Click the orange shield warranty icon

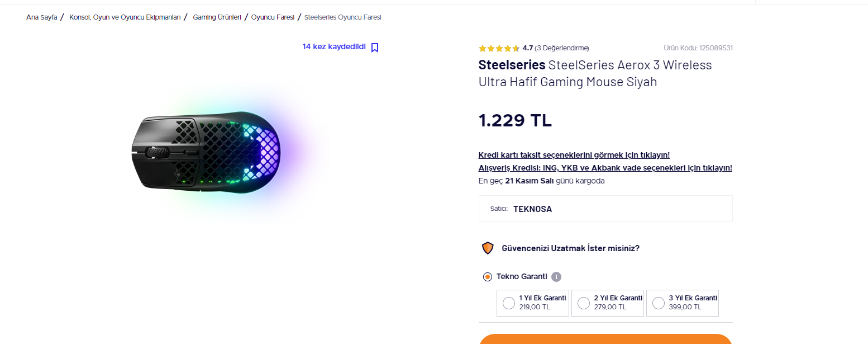pos(488,248)
